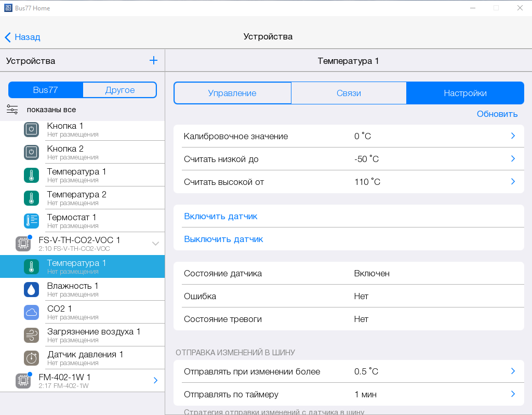Screen dimensions: 532x415
Task: Click the Обновить link
Action: tap(497, 114)
